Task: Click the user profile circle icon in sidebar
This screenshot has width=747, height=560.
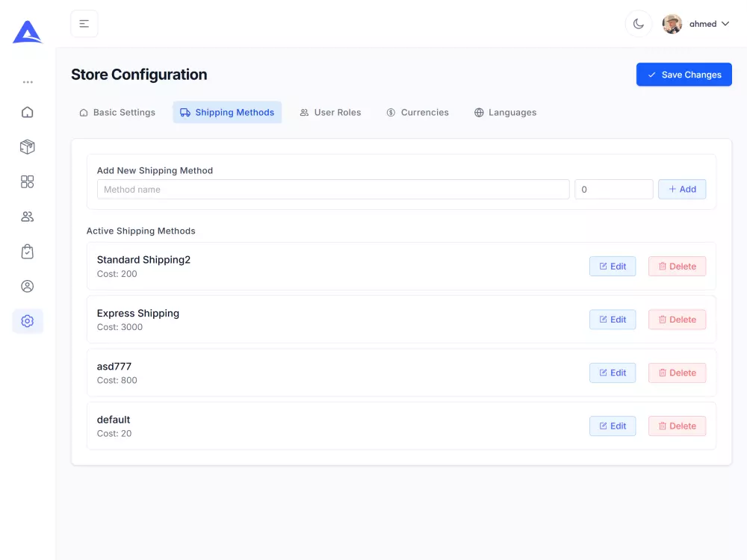Action: [x=28, y=286]
